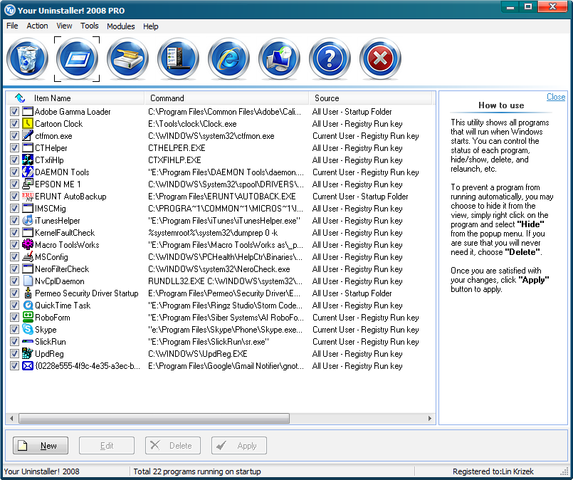
Task: Open the Internet Explorer tools icon
Action: (229, 59)
